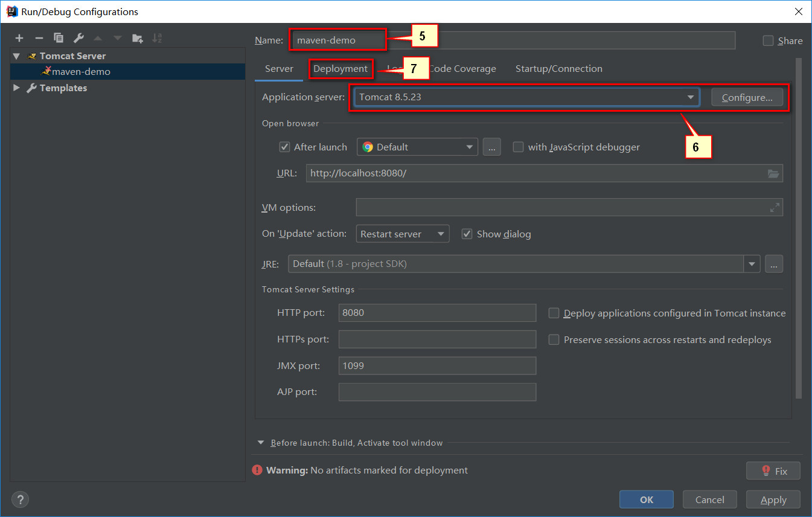Enable Preserve sessions across restarts and redeploys
This screenshot has height=517, width=812.
pyautogui.click(x=554, y=339)
